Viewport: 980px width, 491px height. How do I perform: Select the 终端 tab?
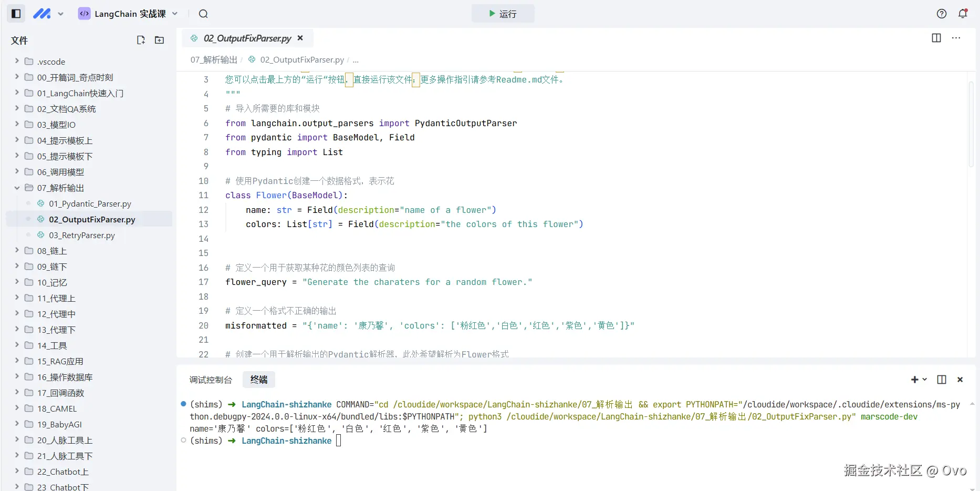point(259,380)
